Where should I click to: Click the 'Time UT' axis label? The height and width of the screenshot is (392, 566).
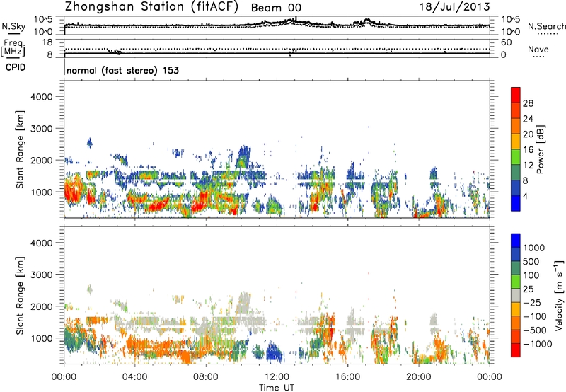coord(277,388)
